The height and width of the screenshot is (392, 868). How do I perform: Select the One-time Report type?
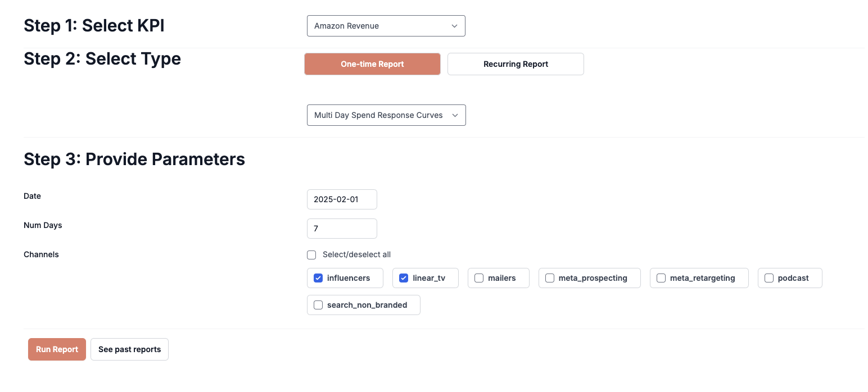372,64
